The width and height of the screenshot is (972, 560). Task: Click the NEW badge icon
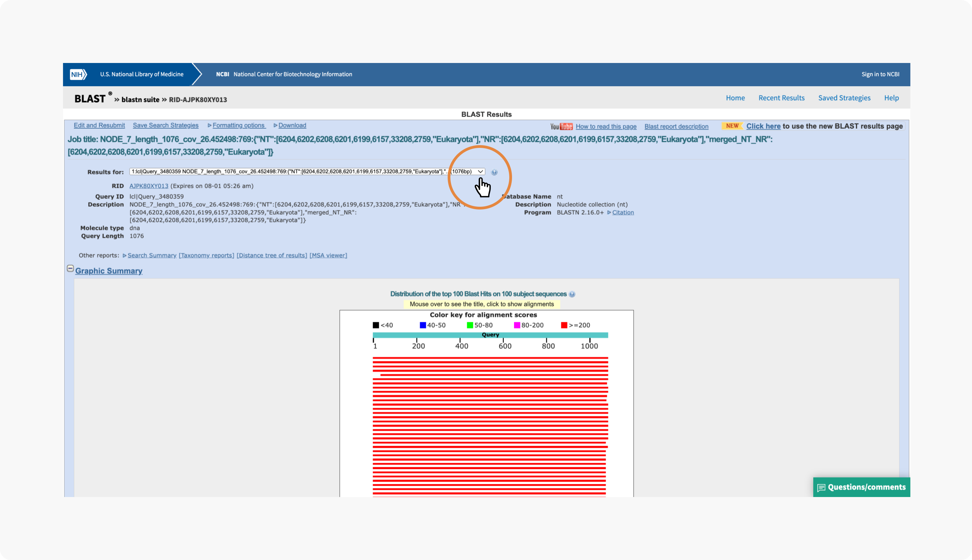[x=732, y=126]
